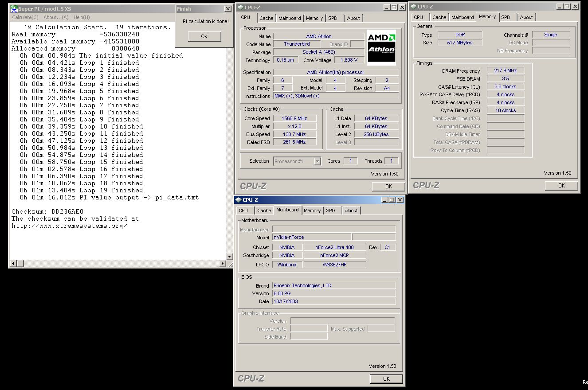Switch to Memory tab in CPU window

click(314, 18)
